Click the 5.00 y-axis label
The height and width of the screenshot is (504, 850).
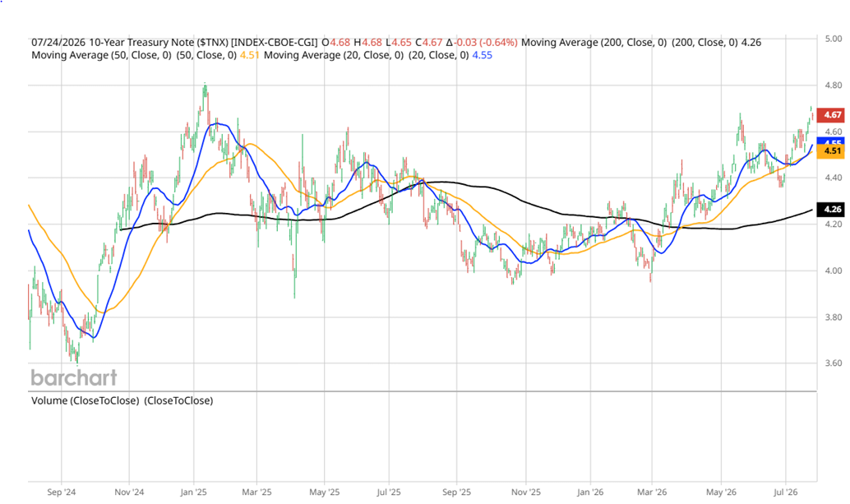click(x=834, y=39)
